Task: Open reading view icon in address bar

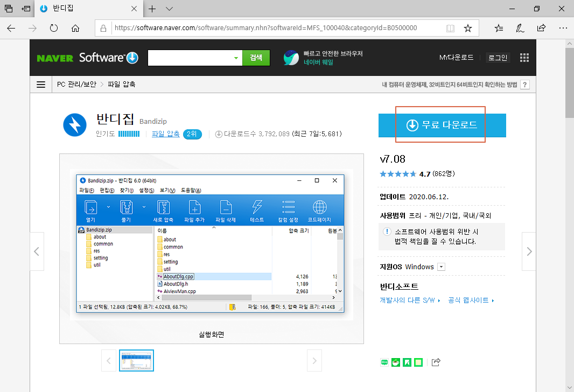Action: tap(450, 28)
